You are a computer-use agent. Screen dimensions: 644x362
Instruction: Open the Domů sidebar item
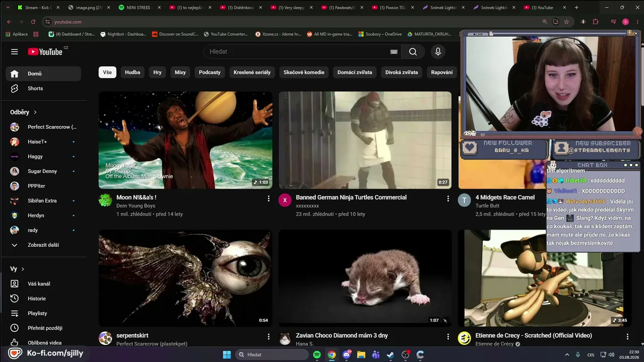coord(43,74)
